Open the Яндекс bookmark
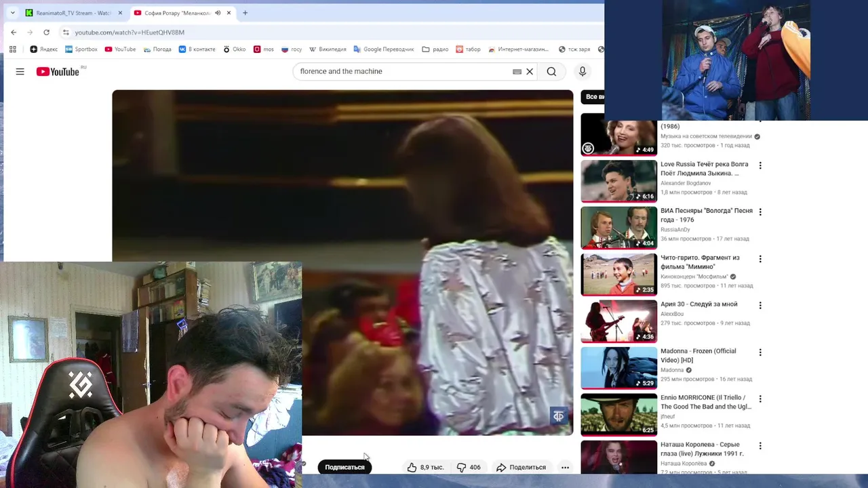This screenshot has width=868, height=488. (44, 49)
